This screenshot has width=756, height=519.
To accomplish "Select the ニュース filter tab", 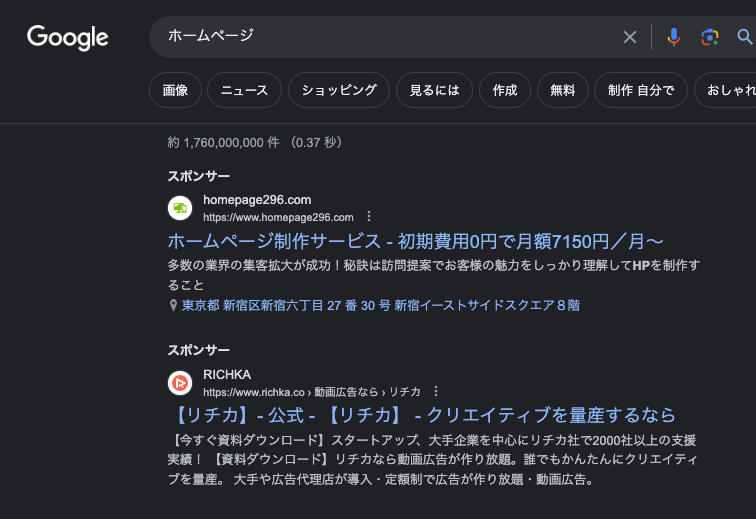I will [245, 90].
